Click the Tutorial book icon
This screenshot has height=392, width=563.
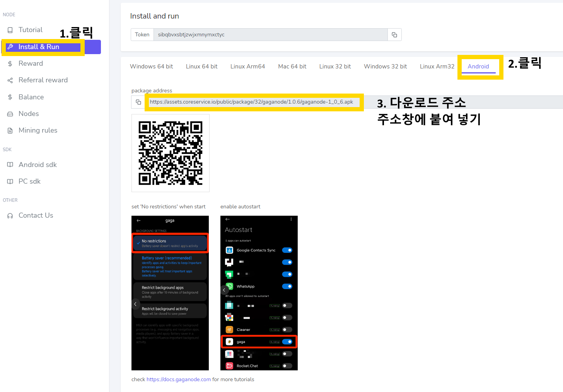[10, 30]
